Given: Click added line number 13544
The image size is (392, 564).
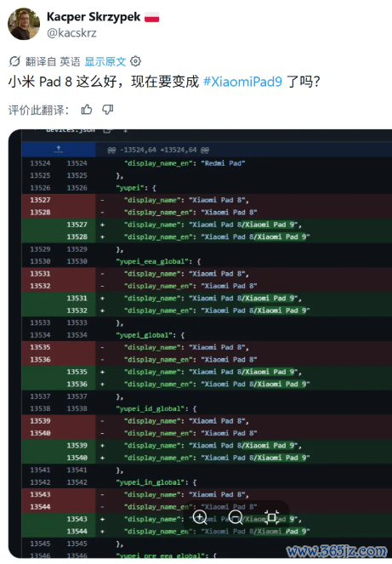Looking at the screenshot, I should (x=77, y=532).
